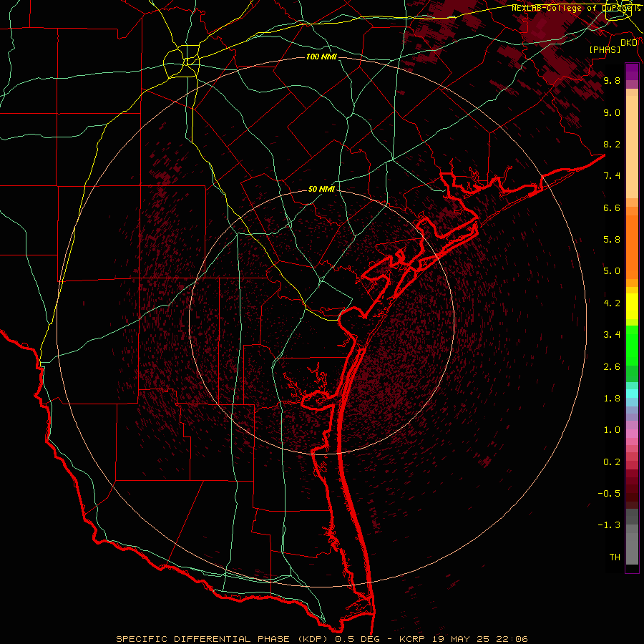This screenshot has width=644, height=644.
Task: Click the 9.0 value on color scale
Action: point(612,112)
